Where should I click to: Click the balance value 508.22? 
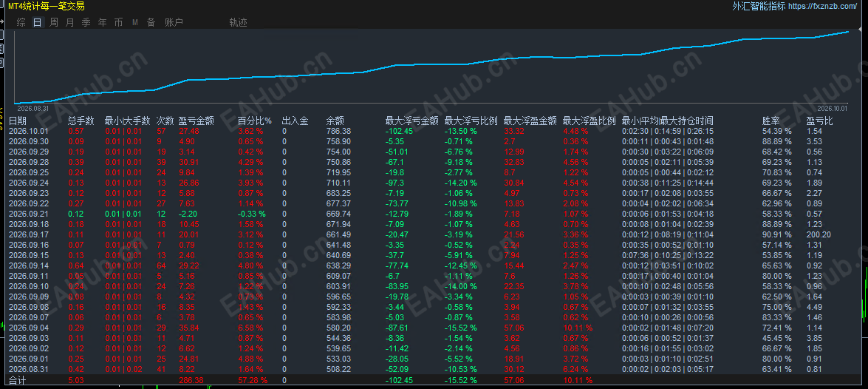pos(338,369)
